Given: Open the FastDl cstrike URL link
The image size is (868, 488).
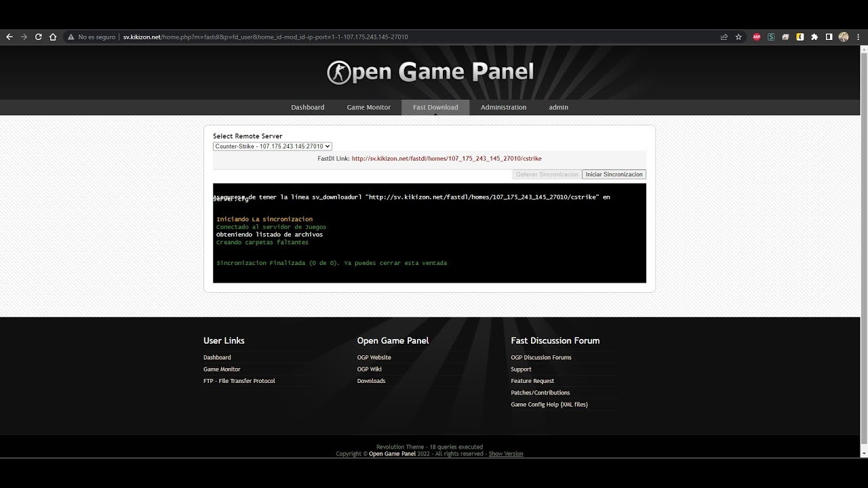Looking at the screenshot, I should 446,159.
